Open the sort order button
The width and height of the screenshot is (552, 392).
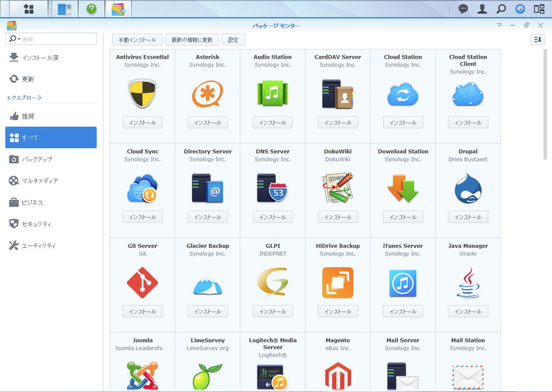click(538, 39)
